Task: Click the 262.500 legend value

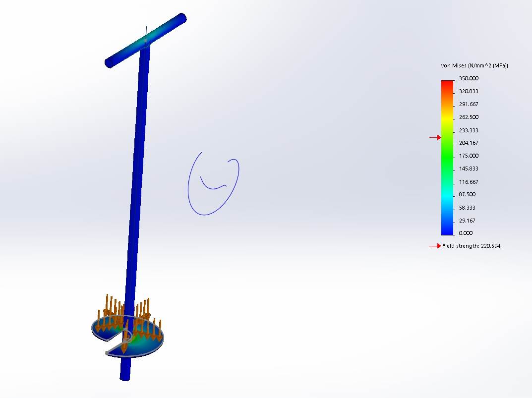Action: pyautogui.click(x=469, y=117)
